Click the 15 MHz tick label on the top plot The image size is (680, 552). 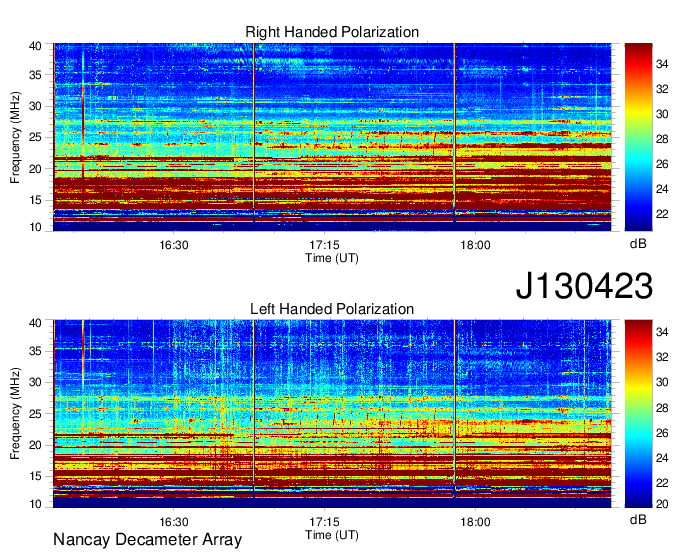tap(35, 200)
